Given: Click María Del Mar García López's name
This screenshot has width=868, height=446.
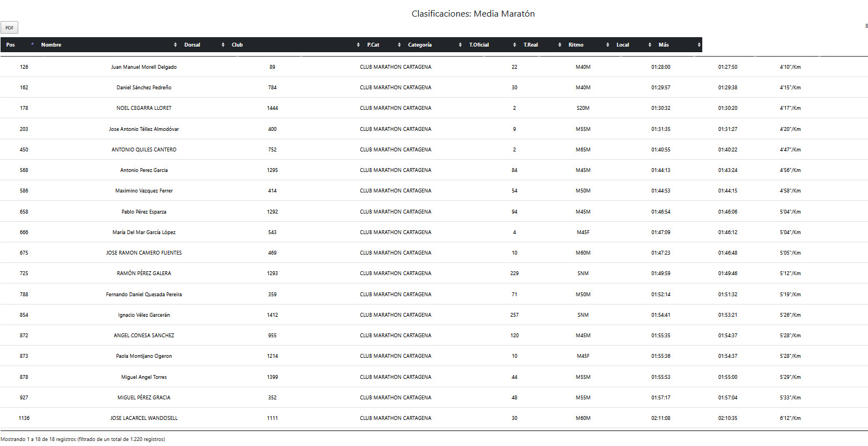Looking at the screenshot, I should click(x=144, y=232).
